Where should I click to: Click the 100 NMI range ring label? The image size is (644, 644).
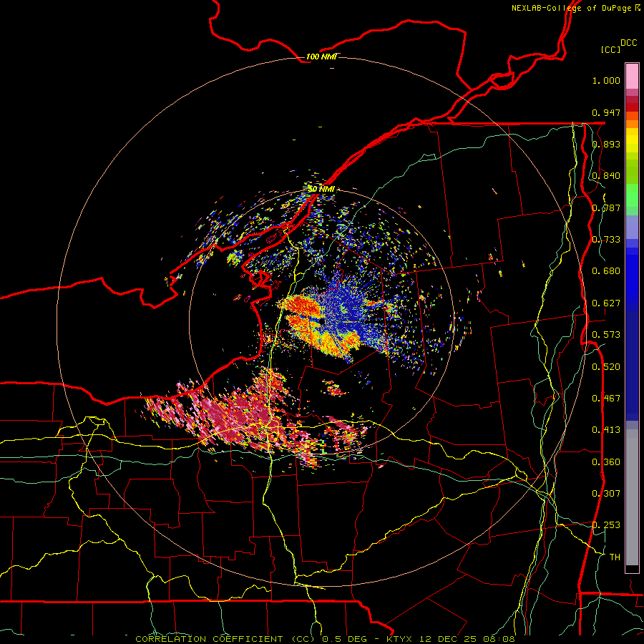click(321, 57)
